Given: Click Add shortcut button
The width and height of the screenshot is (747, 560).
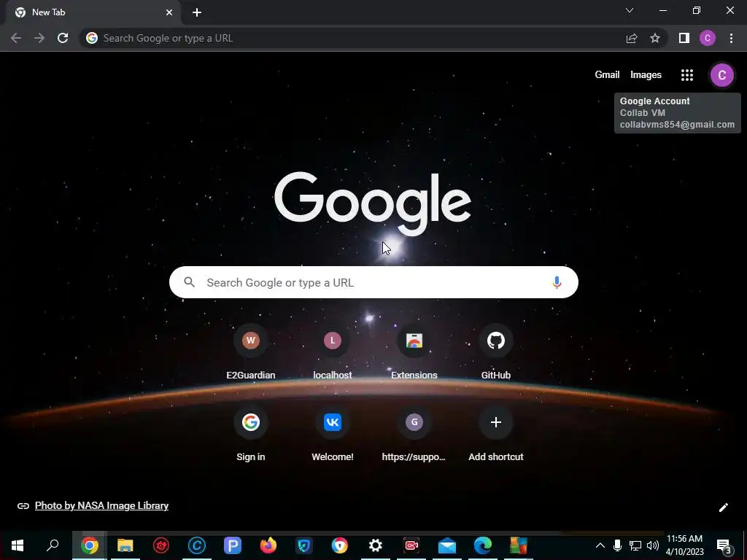Looking at the screenshot, I should pos(496,435).
